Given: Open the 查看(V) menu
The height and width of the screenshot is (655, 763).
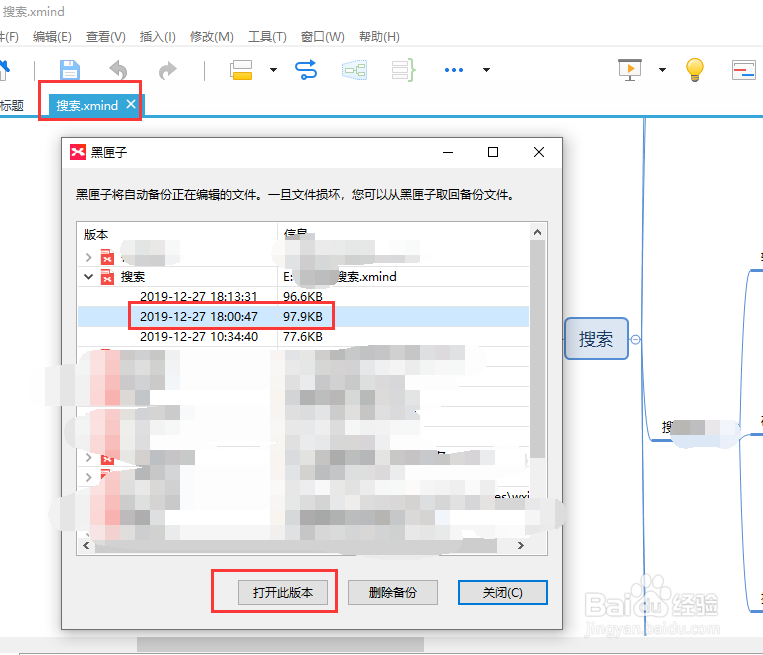Looking at the screenshot, I should click(x=106, y=37).
